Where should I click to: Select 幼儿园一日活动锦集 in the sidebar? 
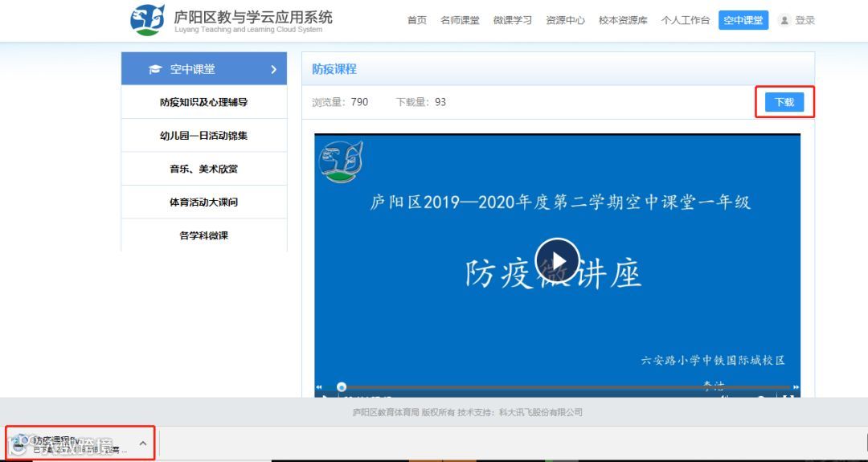tap(203, 136)
